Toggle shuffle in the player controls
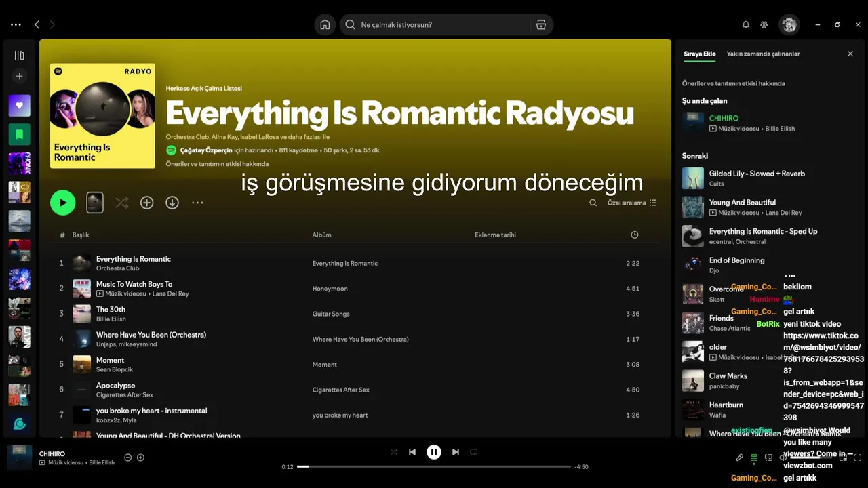This screenshot has height=488, width=868. click(x=394, y=452)
